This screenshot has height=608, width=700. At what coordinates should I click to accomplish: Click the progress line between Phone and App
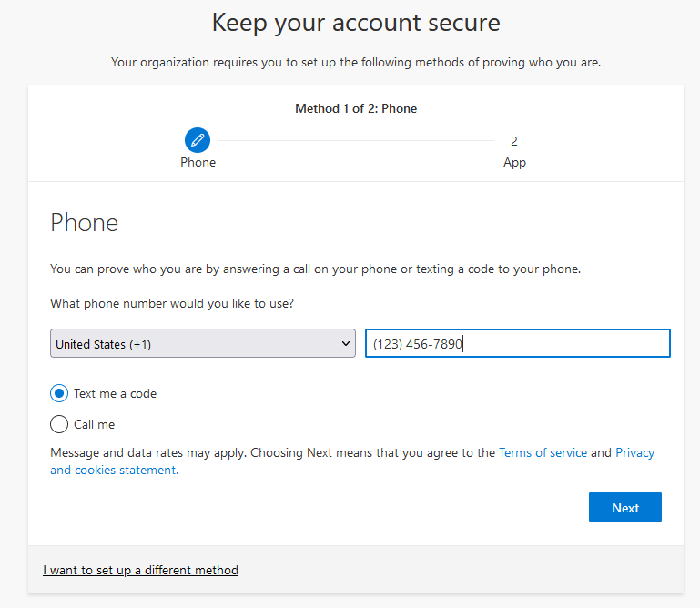[x=355, y=140]
